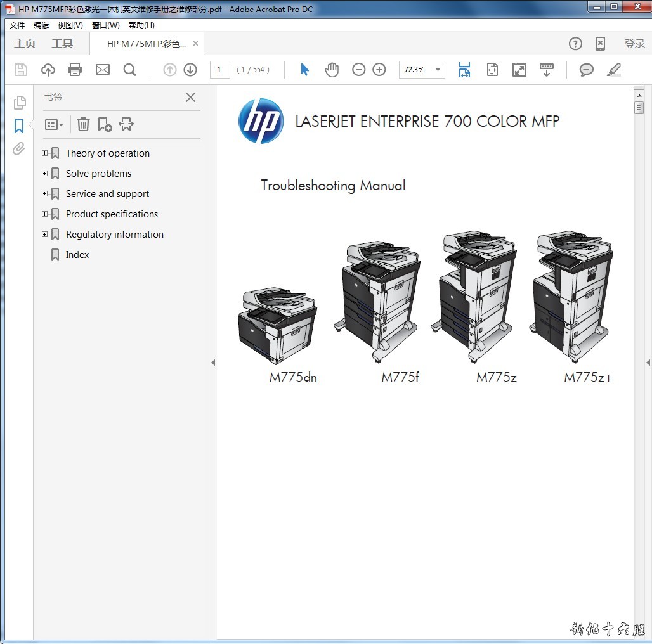652x644 pixels.
Task: Send file by email envelope icon
Action: tap(103, 70)
